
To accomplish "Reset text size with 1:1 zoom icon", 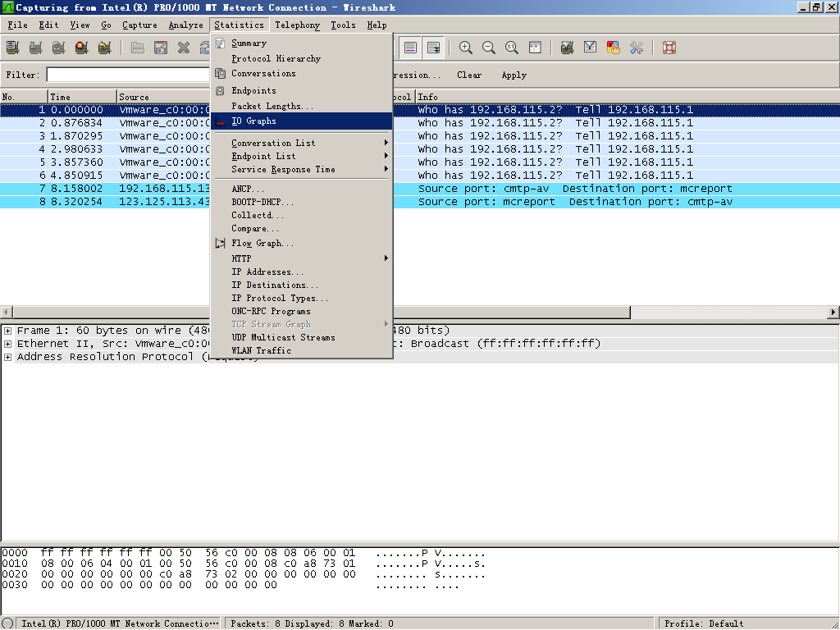I will [512, 48].
